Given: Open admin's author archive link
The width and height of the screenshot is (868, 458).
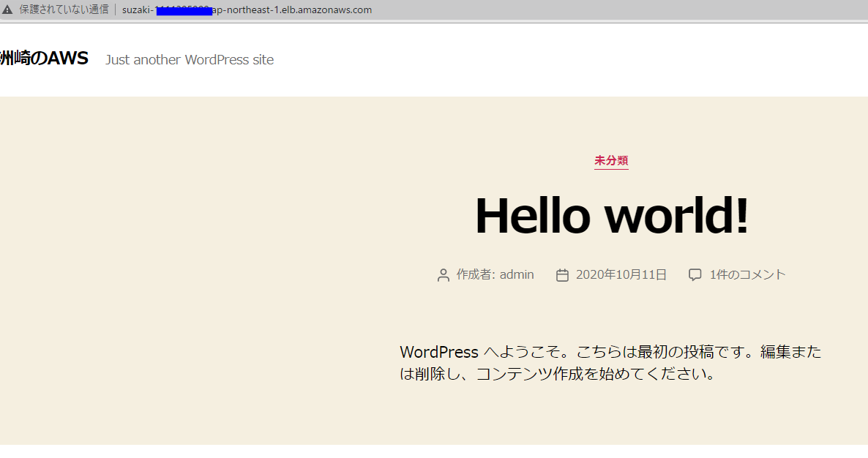Looking at the screenshot, I should (x=517, y=274).
